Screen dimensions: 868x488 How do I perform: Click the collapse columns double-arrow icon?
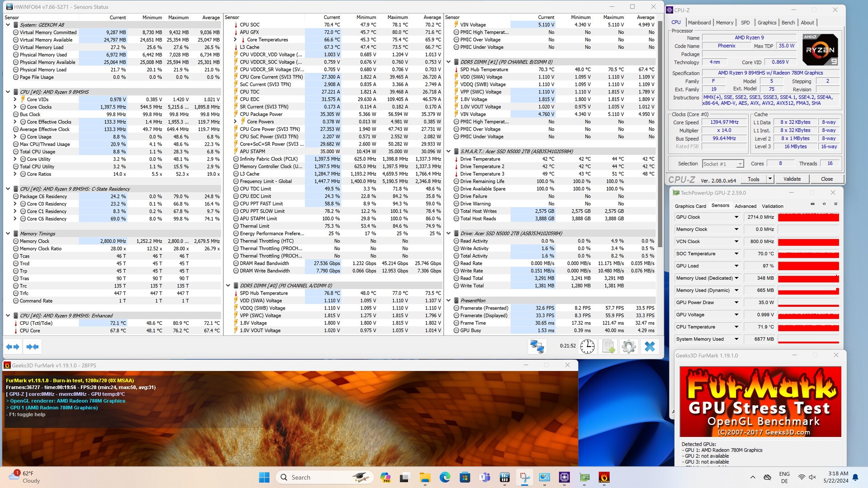33,347
